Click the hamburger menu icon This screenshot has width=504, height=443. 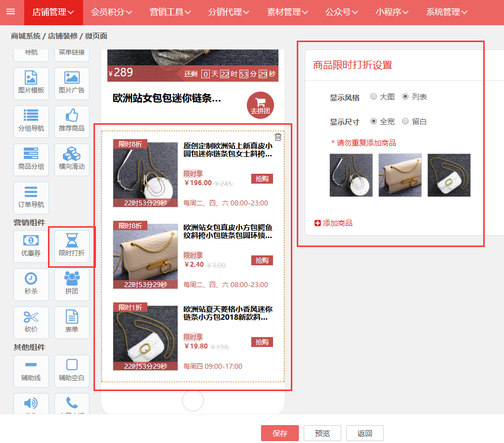(x=11, y=12)
